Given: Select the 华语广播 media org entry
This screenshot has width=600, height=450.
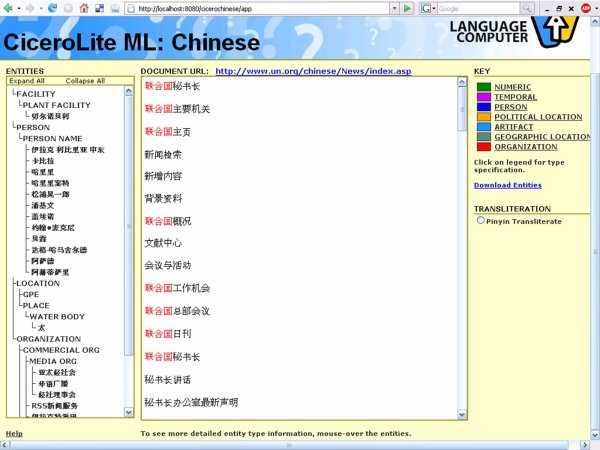Looking at the screenshot, I should pyautogui.click(x=53, y=383).
